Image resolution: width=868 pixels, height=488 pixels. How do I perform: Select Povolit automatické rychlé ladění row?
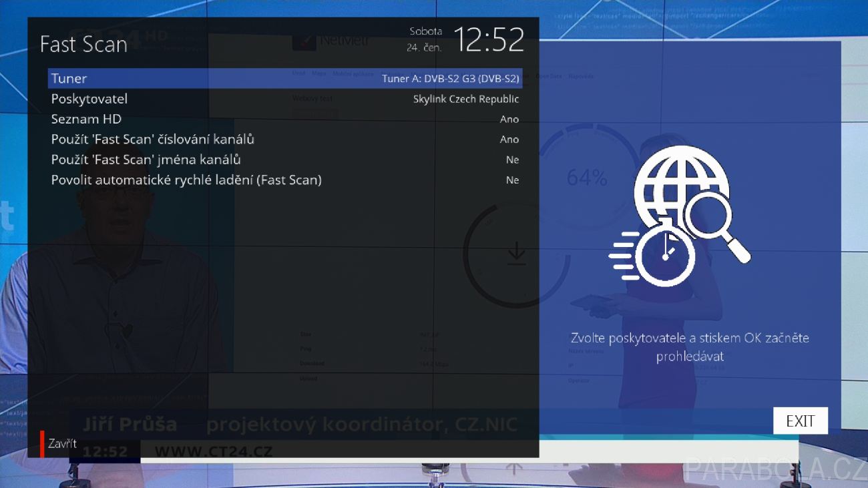click(285, 180)
